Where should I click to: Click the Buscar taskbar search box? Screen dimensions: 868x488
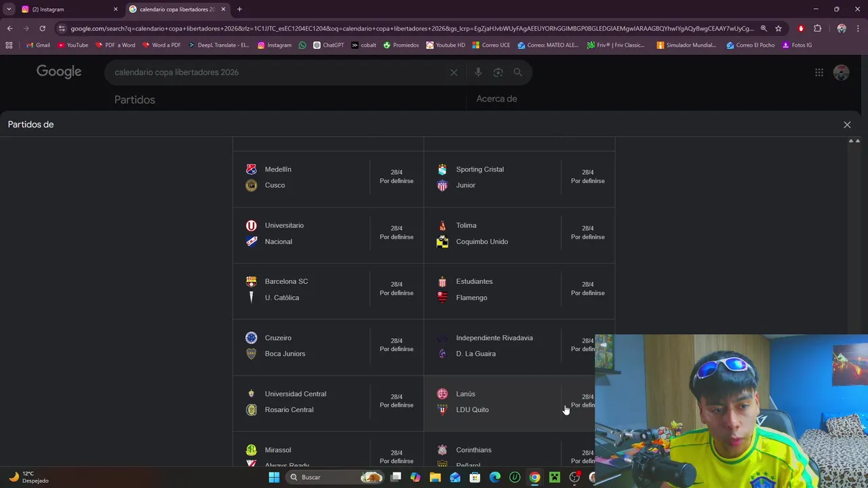(x=336, y=477)
